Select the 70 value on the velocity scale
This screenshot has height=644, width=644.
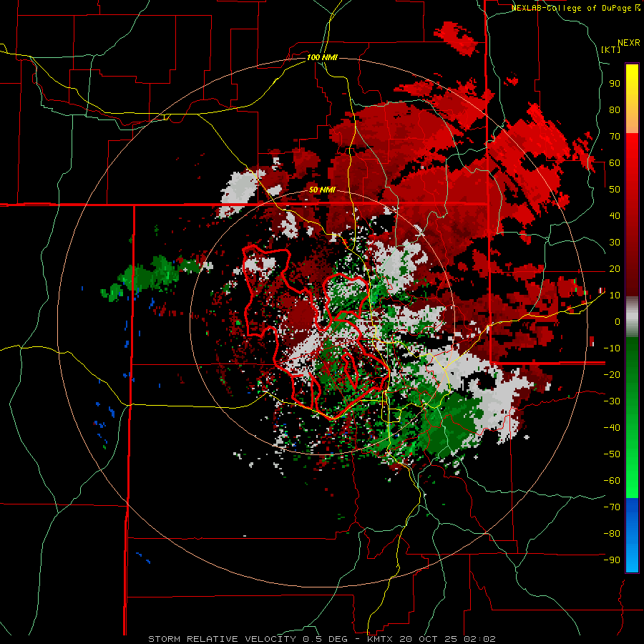coord(615,137)
